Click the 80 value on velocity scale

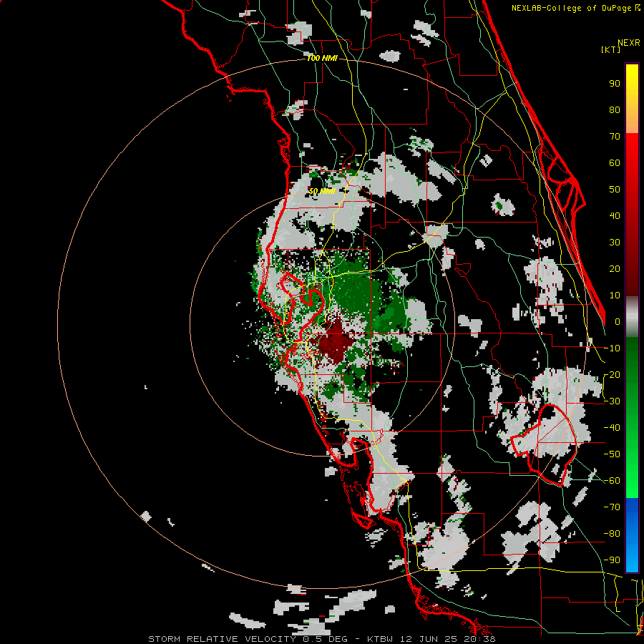[615, 109]
